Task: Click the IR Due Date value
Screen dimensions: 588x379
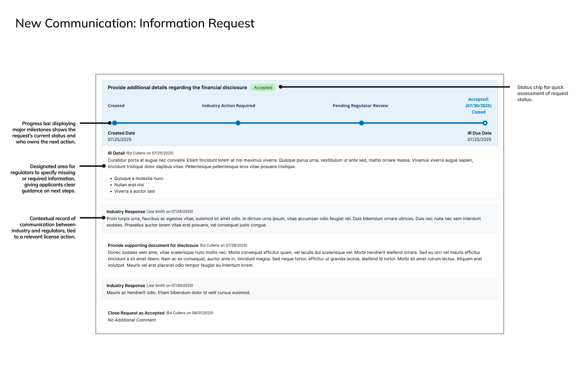Action: pos(480,140)
